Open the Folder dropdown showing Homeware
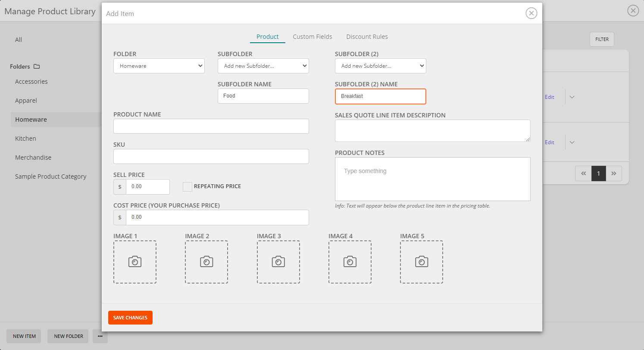Image resolution: width=644 pixels, height=350 pixels. tap(159, 66)
